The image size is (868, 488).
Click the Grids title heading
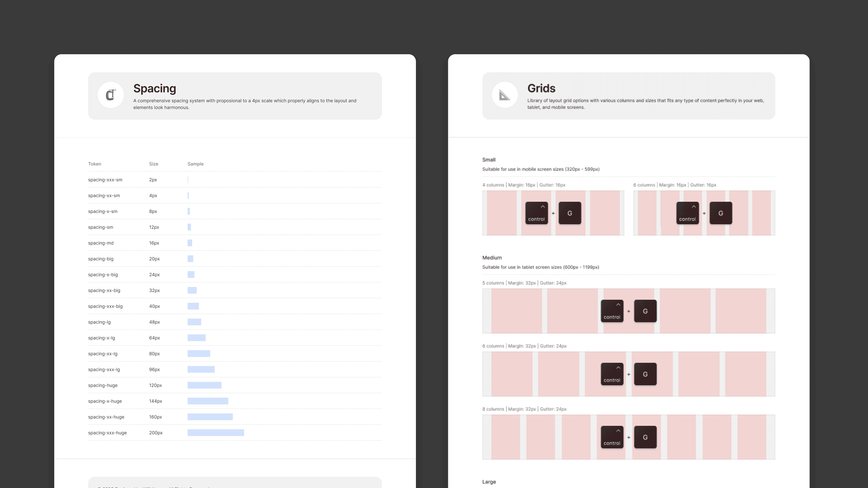pyautogui.click(x=541, y=88)
